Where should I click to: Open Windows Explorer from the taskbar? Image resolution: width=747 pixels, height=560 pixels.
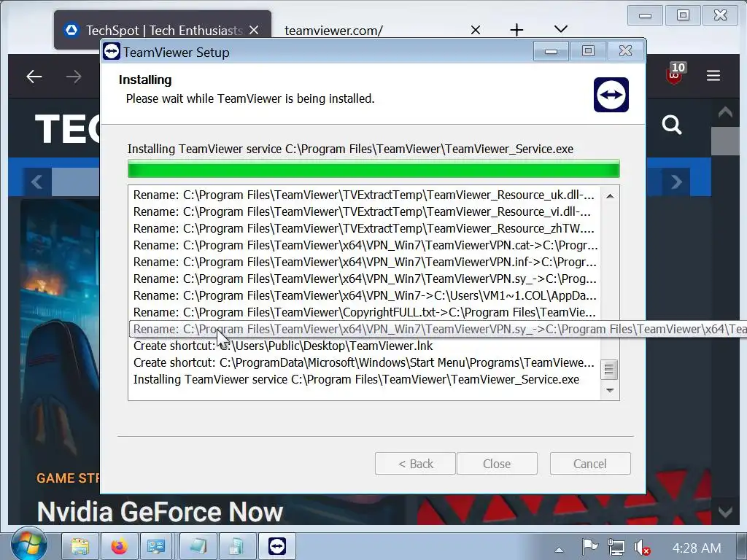tap(80, 546)
